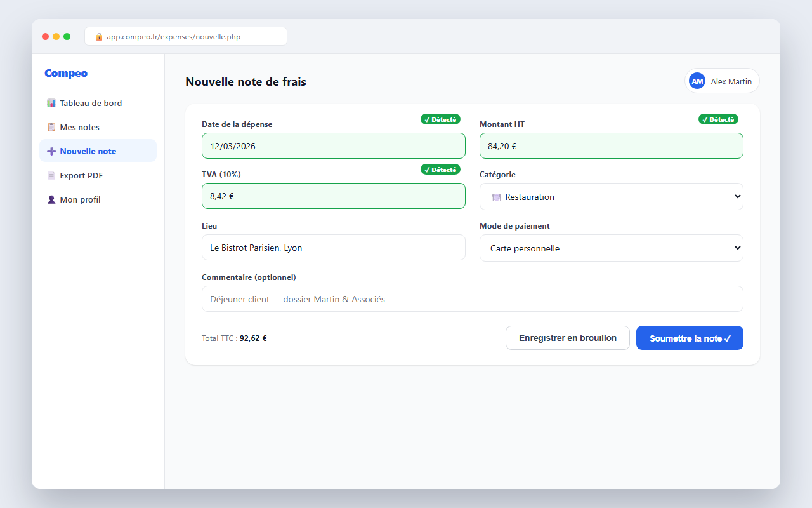Click the Détecté badge above Date de la dépense
The image size is (812, 508).
(440, 119)
